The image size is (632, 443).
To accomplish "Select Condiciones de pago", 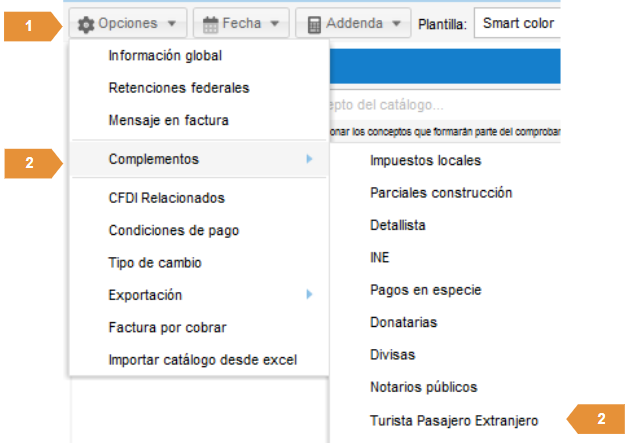I will pyautogui.click(x=174, y=230).
